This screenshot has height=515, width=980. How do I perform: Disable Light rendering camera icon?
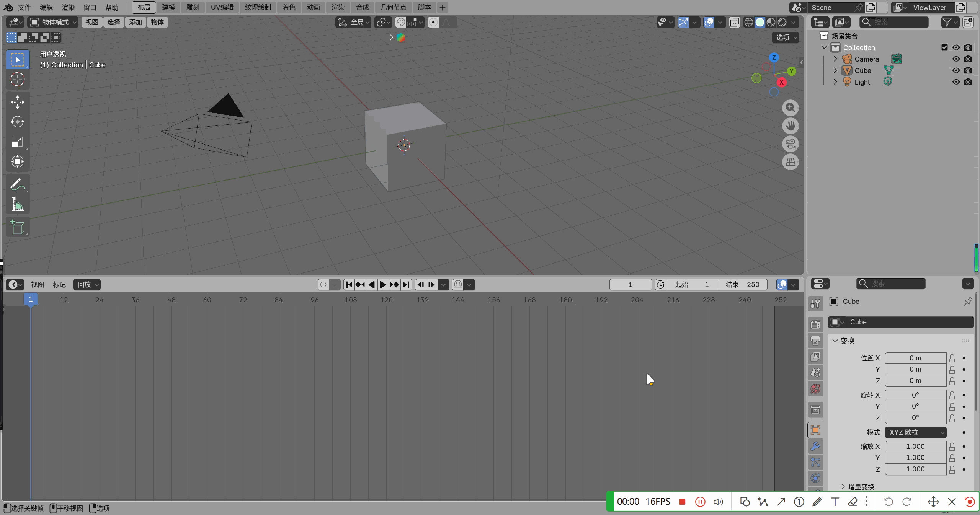point(968,82)
